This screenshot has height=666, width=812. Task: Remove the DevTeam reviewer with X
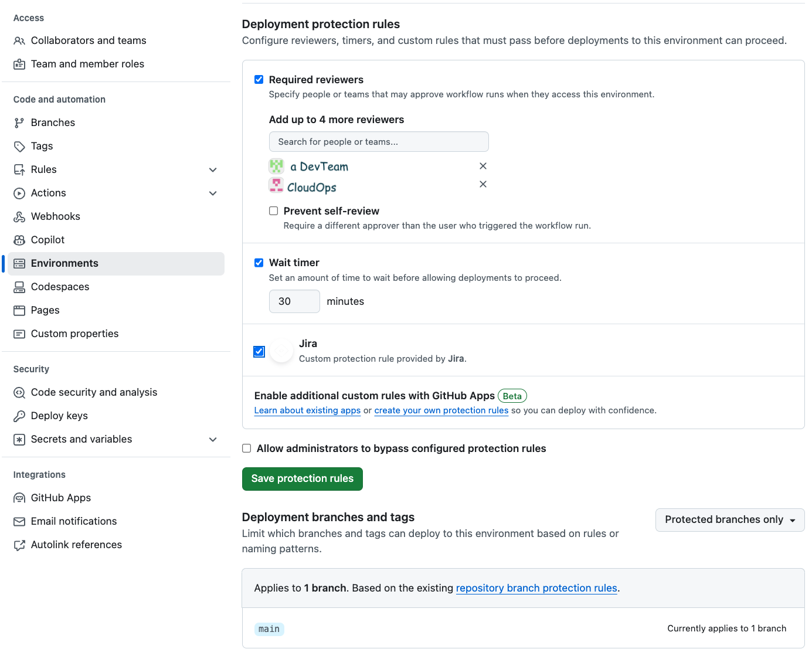pos(483,166)
